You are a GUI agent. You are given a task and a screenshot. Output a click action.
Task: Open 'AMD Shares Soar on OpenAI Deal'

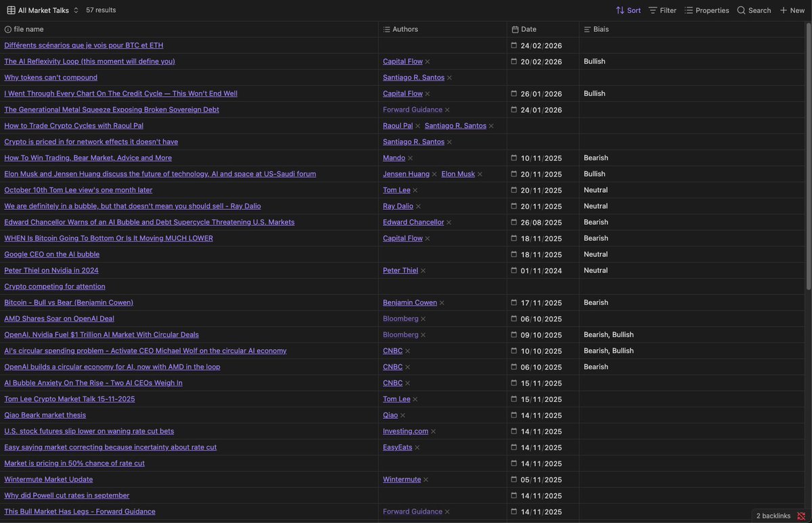pos(59,319)
